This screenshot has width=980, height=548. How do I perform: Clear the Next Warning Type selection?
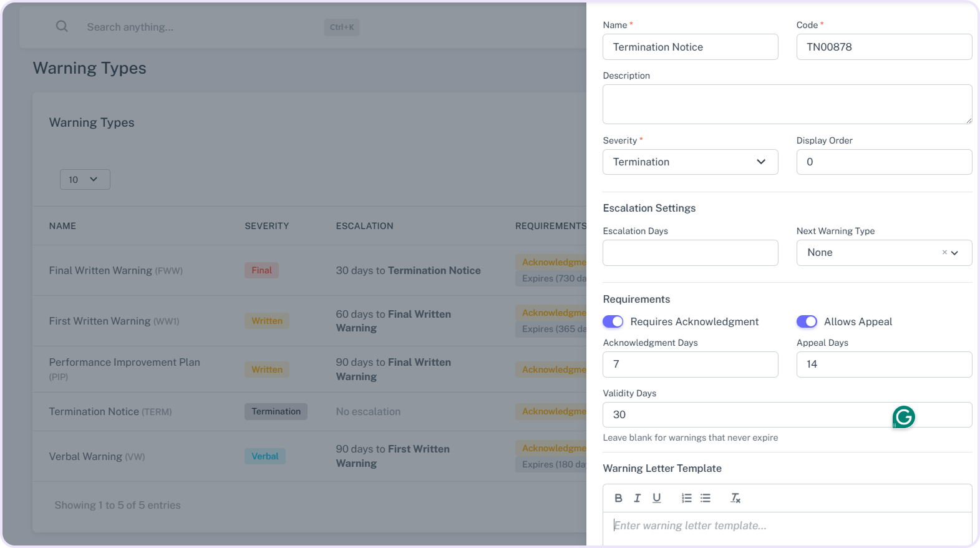pyautogui.click(x=944, y=252)
